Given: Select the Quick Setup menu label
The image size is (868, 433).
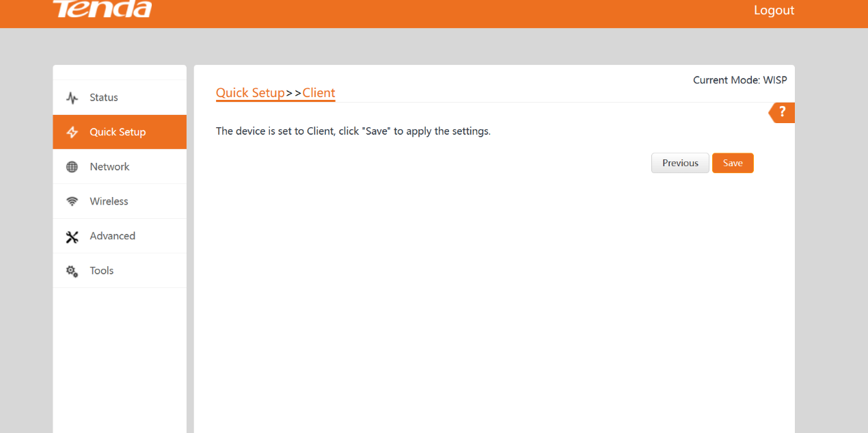Looking at the screenshot, I should tap(118, 132).
